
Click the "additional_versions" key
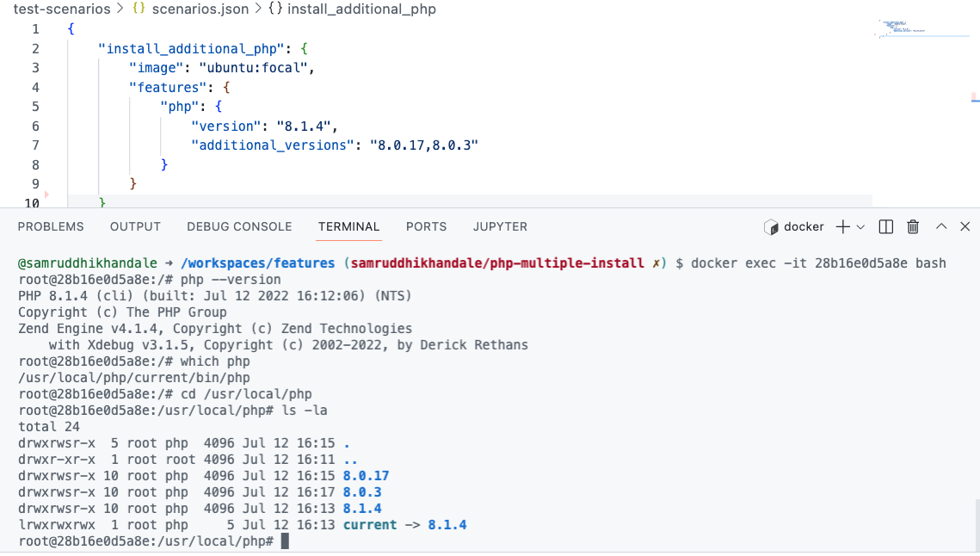point(273,145)
